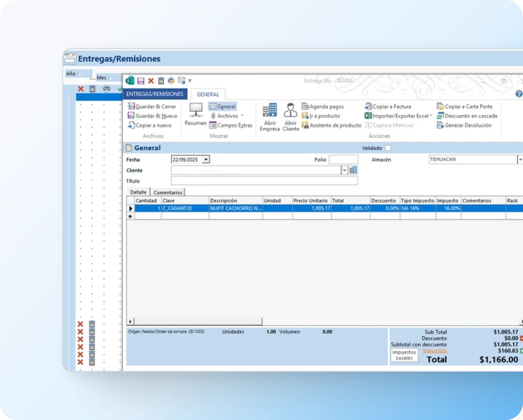Click Guardar & Cerrar button
Screen dimensions: 523x420
point(152,107)
